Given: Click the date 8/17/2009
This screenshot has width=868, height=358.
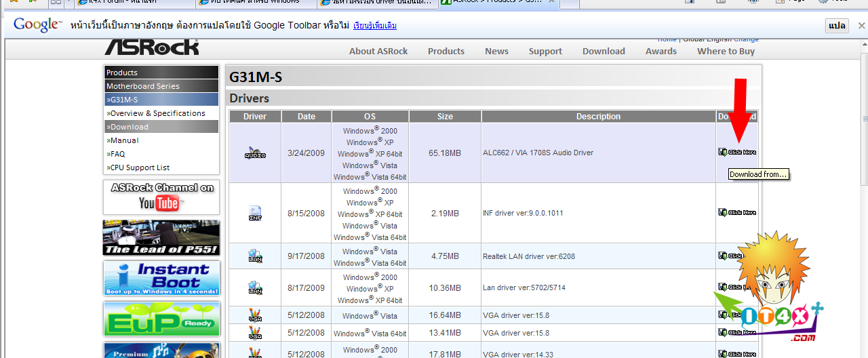Looking at the screenshot, I should [x=307, y=288].
